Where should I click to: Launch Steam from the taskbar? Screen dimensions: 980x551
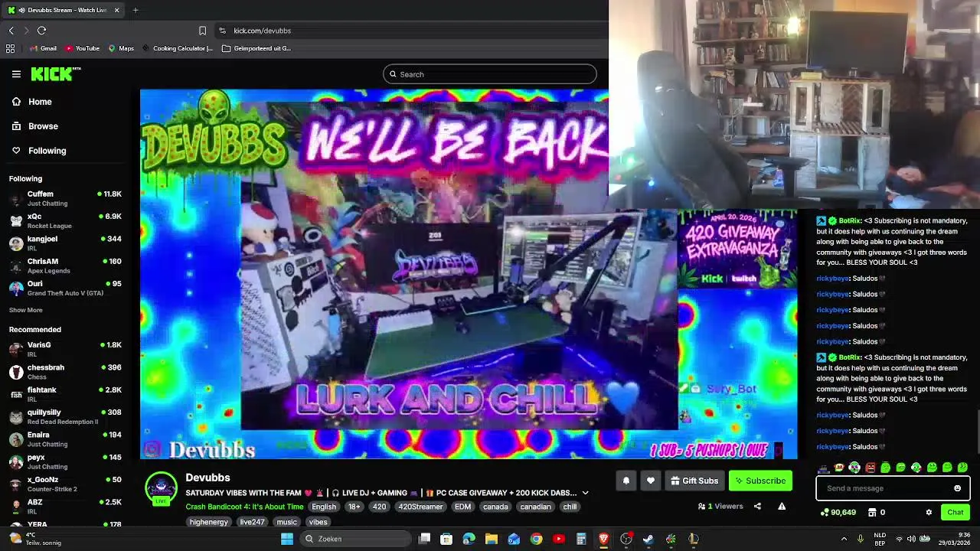tap(648, 539)
